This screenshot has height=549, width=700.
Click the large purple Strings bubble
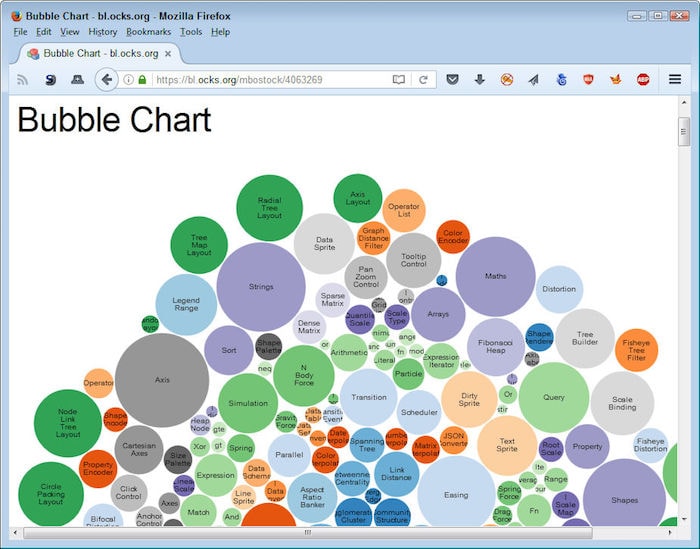tap(261, 287)
